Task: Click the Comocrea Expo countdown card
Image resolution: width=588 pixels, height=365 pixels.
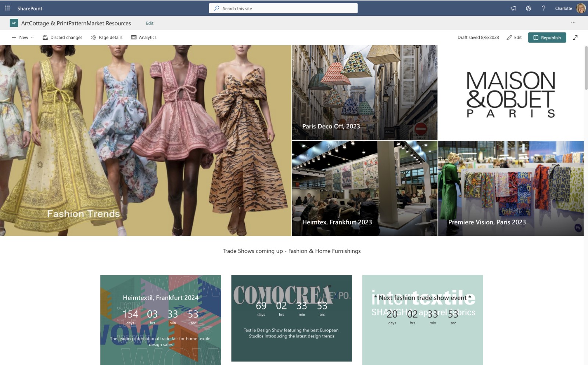Action: (291, 318)
